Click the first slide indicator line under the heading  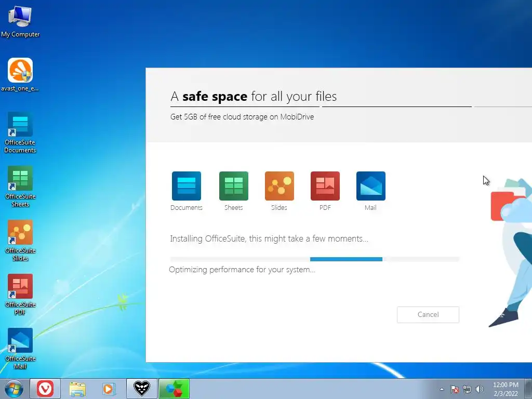(245, 107)
